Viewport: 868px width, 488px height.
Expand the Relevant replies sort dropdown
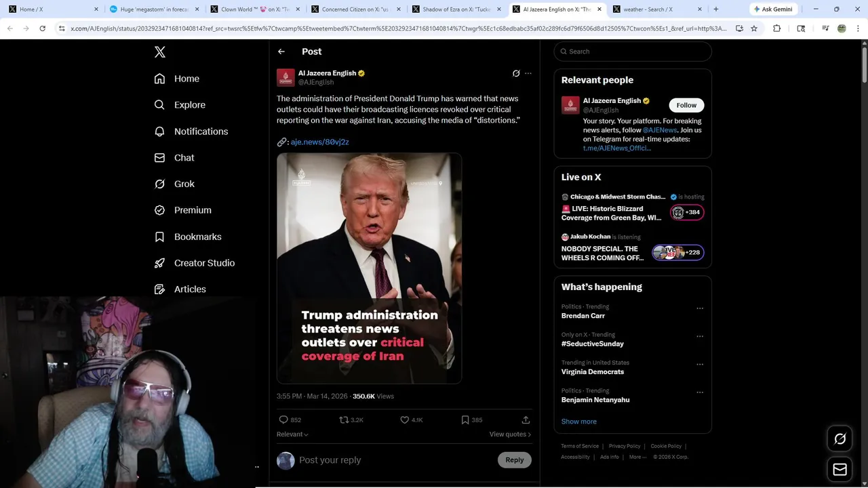[x=292, y=434]
